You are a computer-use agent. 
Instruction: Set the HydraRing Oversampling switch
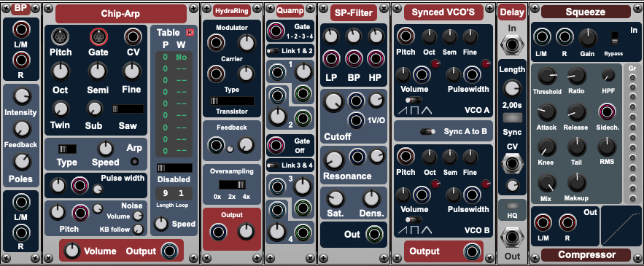pos(232,184)
